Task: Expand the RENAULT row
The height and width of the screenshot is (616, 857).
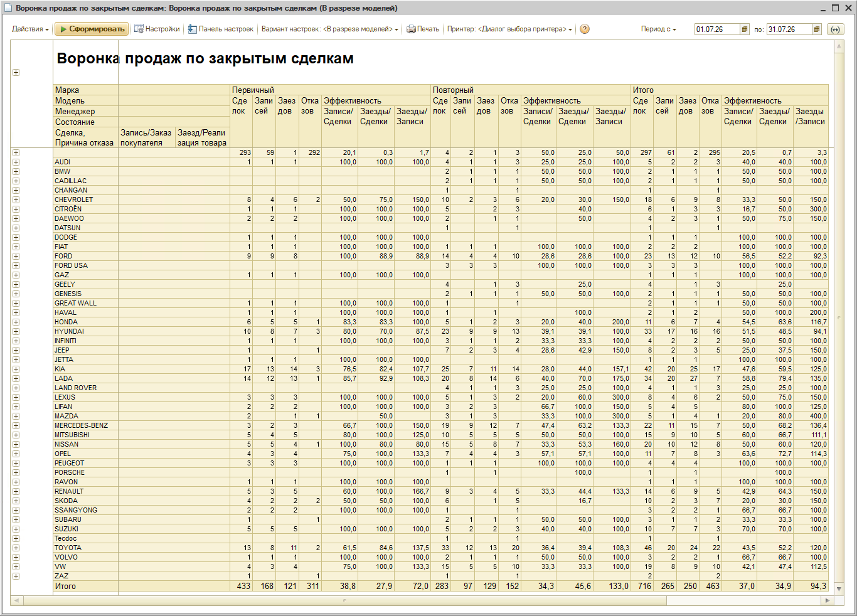Action: point(16,491)
